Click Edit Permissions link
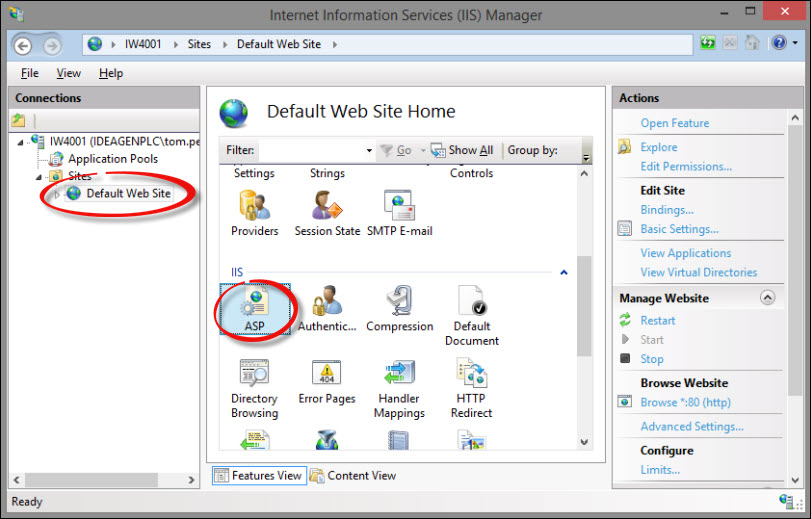The width and height of the screenshot is (811, 519). pyautogui.click(x=686, y=167)
